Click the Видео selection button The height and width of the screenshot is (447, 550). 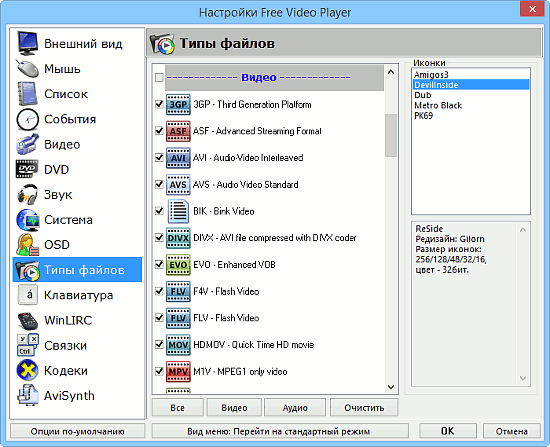click(x=234, y=408)
